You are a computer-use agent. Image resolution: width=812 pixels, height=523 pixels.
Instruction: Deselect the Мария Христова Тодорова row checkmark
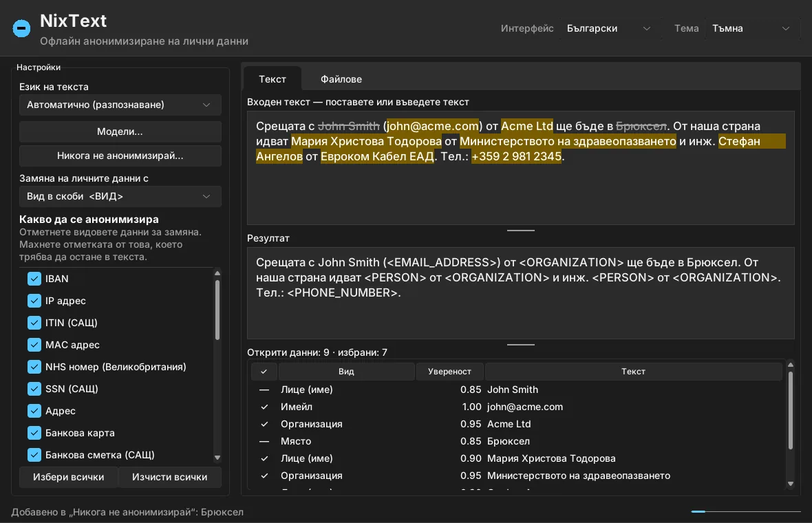point(264,458)
